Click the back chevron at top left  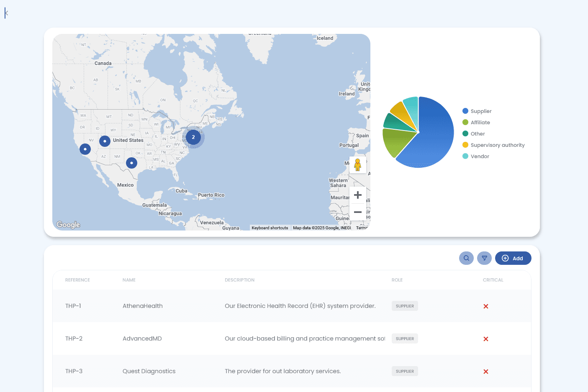(x=6, y=13)
